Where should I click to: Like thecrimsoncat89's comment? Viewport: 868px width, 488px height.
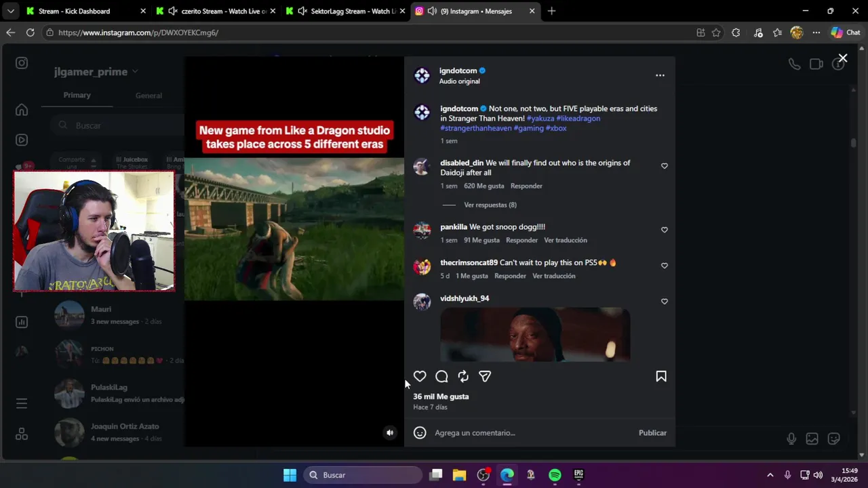click(665, 266)
